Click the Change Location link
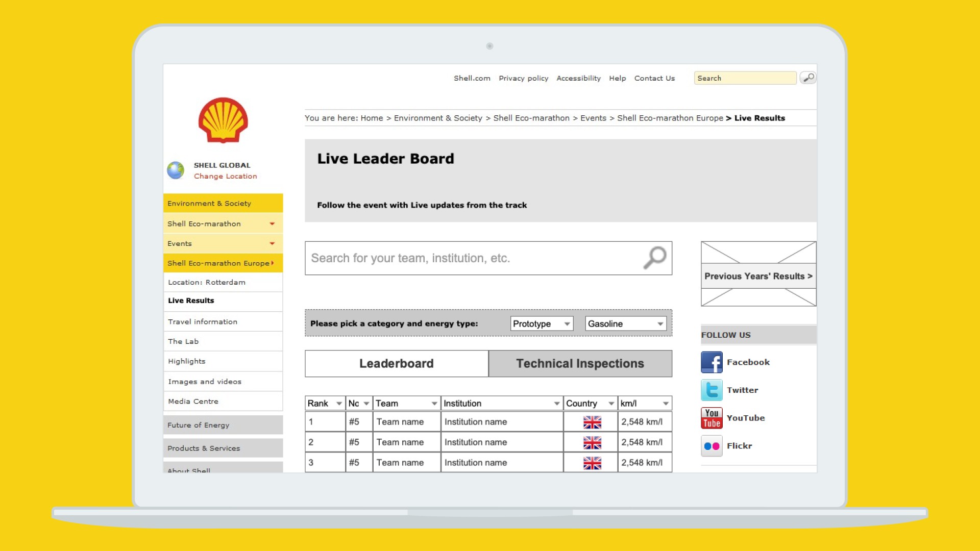 coord(225,176)
